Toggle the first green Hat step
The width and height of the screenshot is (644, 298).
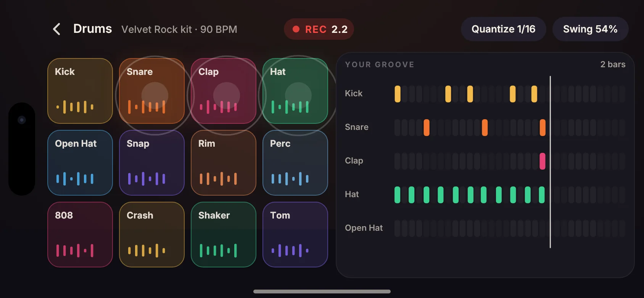pos(398,195)
